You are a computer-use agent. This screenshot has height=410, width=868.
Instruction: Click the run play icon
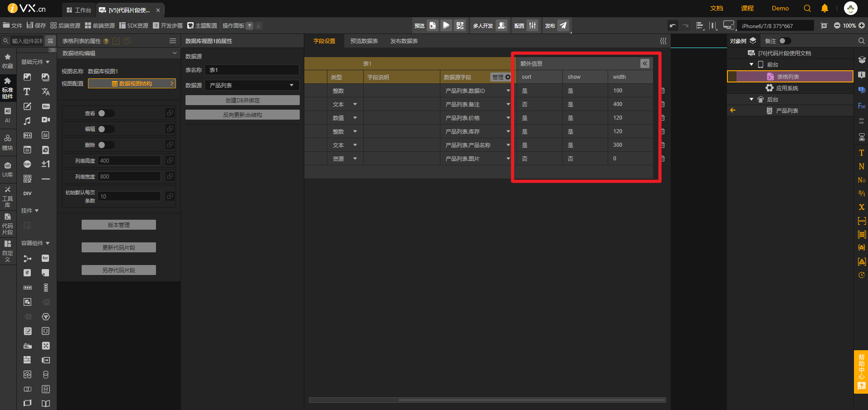(446, 26)
